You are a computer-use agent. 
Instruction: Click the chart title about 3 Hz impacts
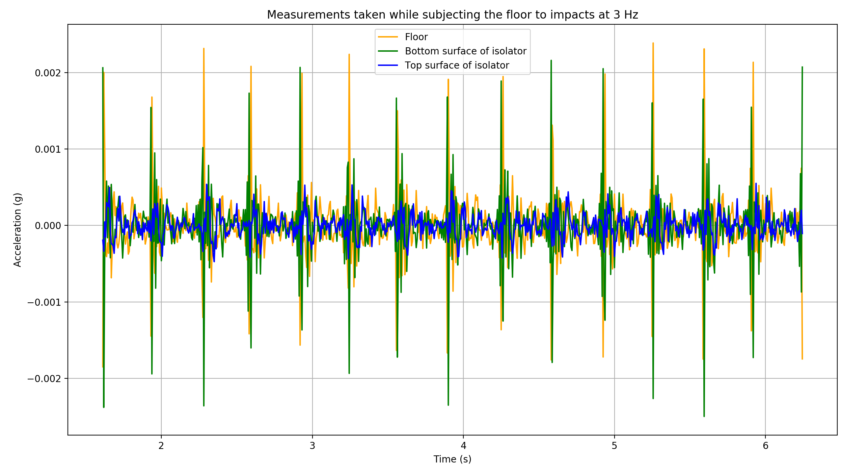(x=452, y=15)
